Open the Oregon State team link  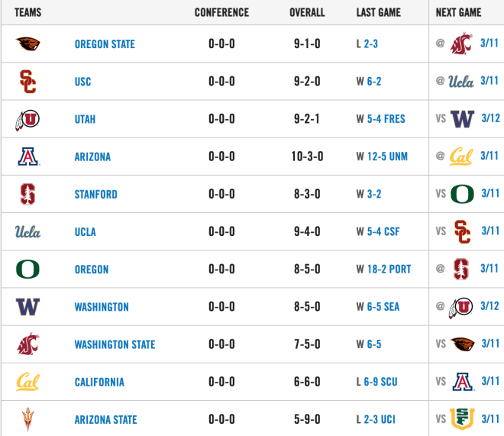click(x=105, y=44)
